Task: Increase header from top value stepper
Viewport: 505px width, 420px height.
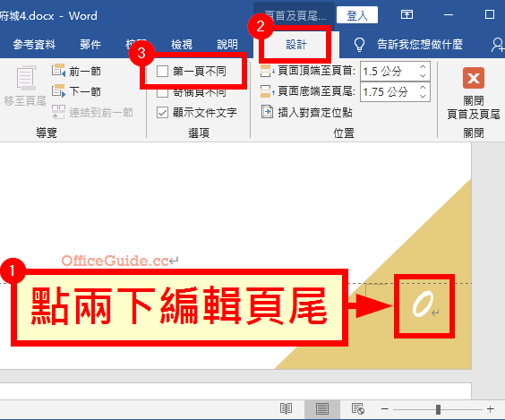Action: [423, 66]
